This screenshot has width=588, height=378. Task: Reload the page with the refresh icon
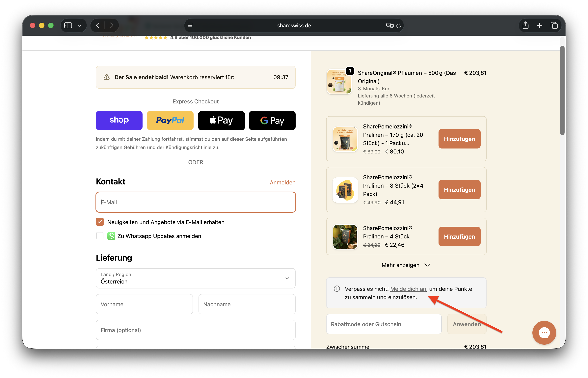399,26
